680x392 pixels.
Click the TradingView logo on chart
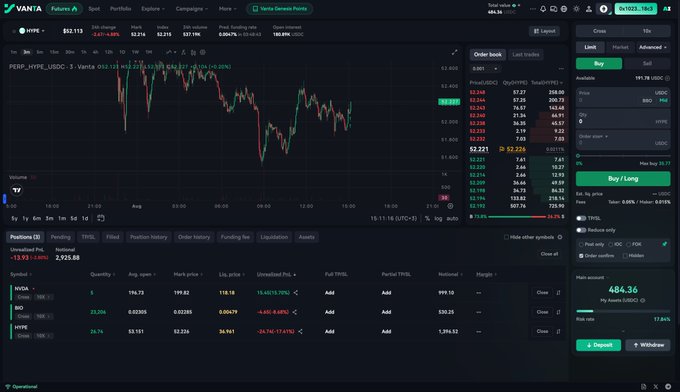[16, 190]
